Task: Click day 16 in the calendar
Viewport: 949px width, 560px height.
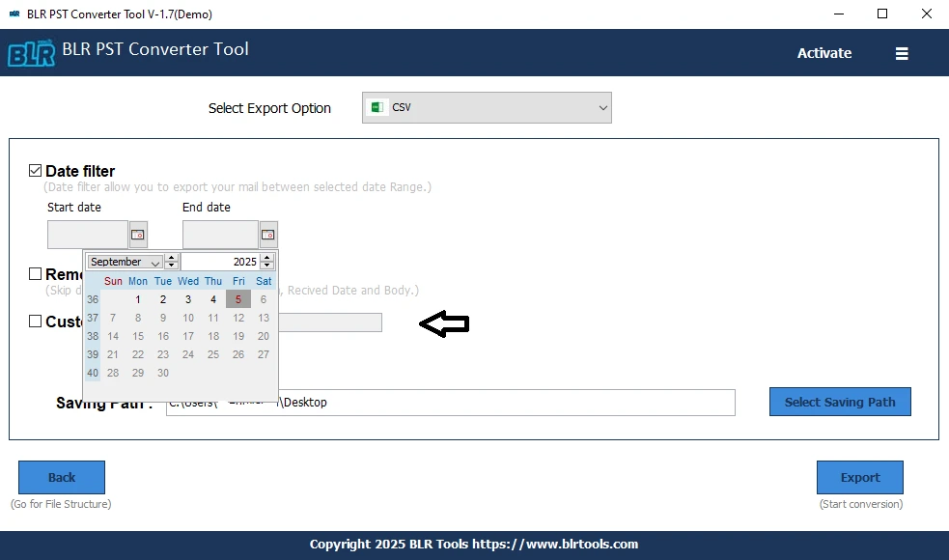Action: pyautogui.click(x=163, y=336)
